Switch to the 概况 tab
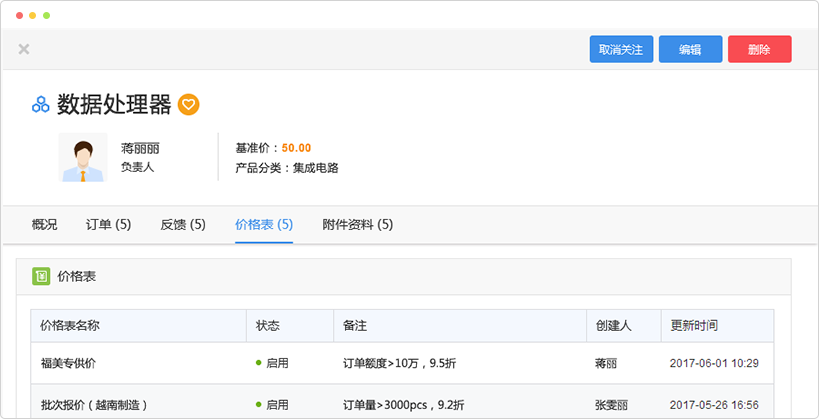The width and height of the screenshot is (819, 419). 45,225
